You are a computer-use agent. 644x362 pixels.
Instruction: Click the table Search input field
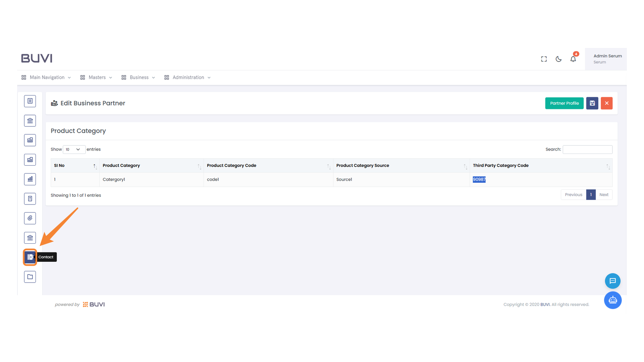587,149
